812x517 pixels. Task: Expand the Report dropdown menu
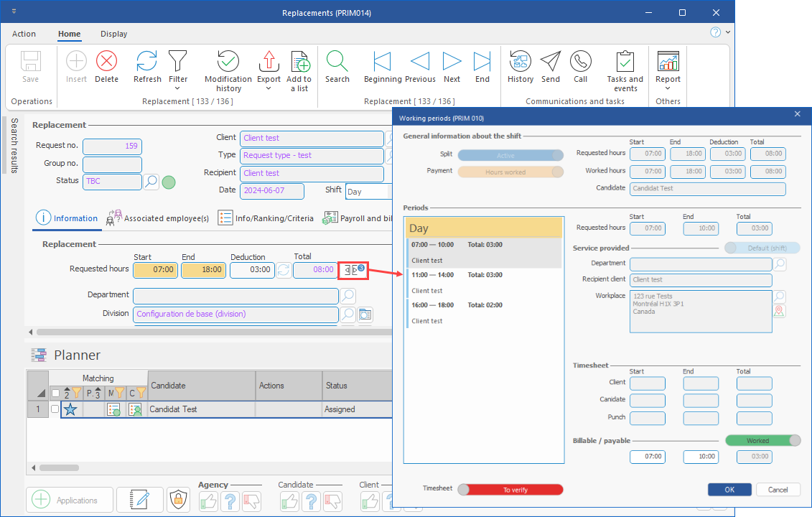pos(668,88)
